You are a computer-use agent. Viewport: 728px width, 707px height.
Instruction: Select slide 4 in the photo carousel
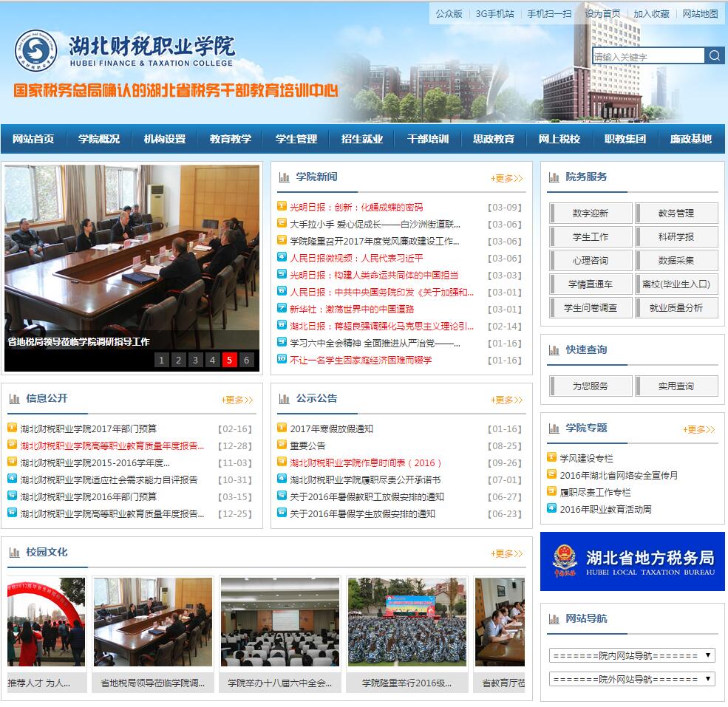[213, 360]
